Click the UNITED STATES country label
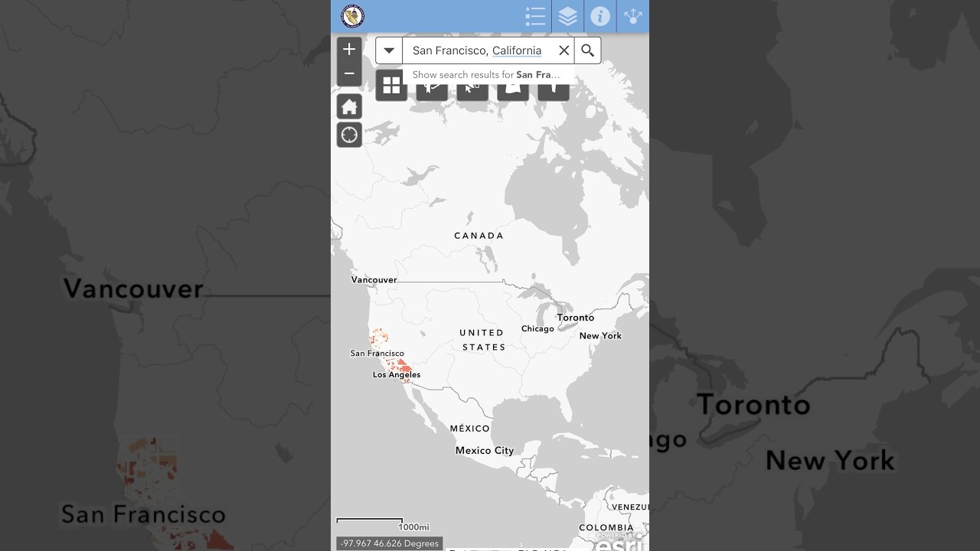Screen dimensions: 980x551 coord(482,340)
